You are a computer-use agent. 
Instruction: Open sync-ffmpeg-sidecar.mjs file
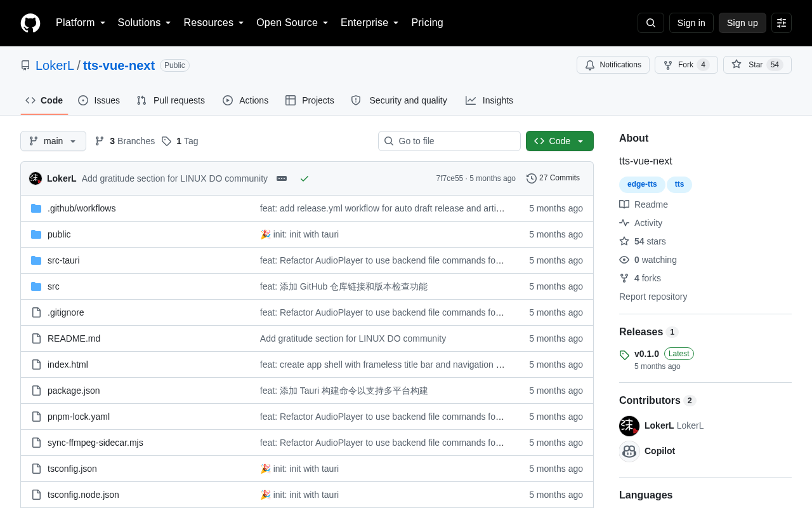click(x=95, y=443)
